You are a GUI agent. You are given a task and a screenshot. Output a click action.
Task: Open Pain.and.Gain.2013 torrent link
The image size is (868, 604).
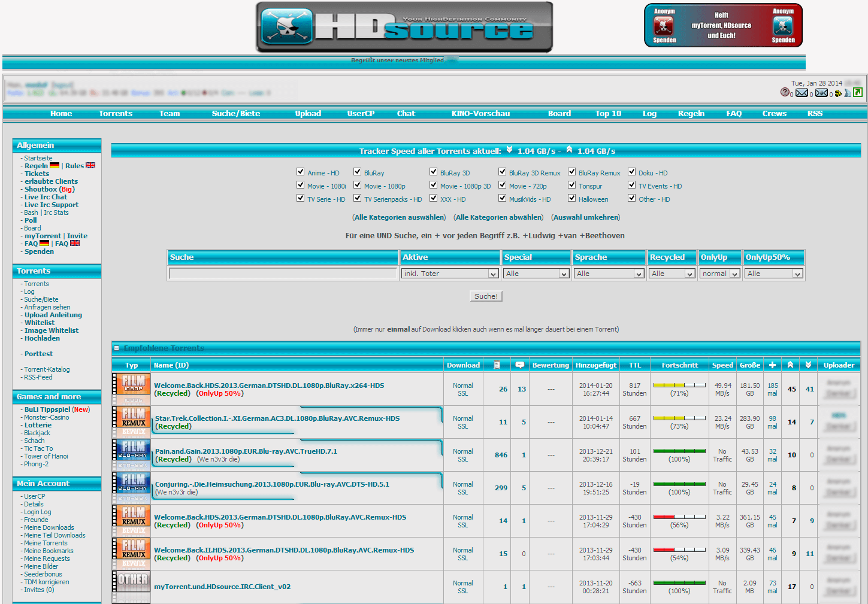pos(246,451)
